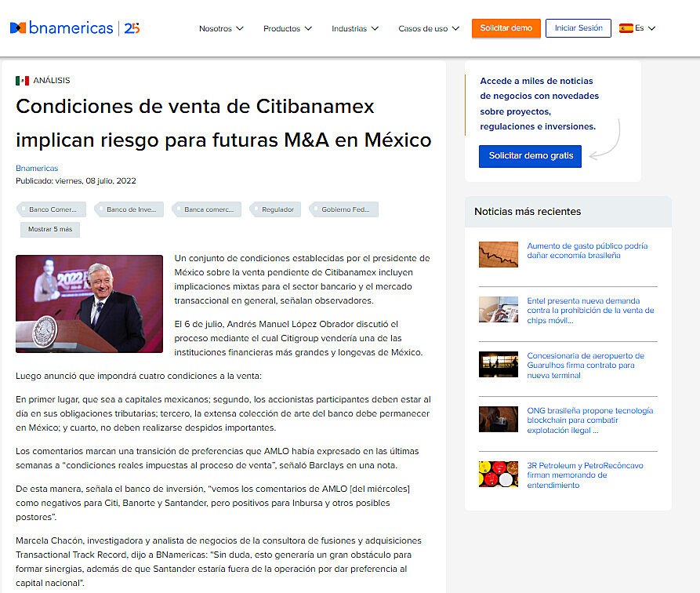Click the oil barrels thumbnail for 3R Petroleum

click(499, 474)
